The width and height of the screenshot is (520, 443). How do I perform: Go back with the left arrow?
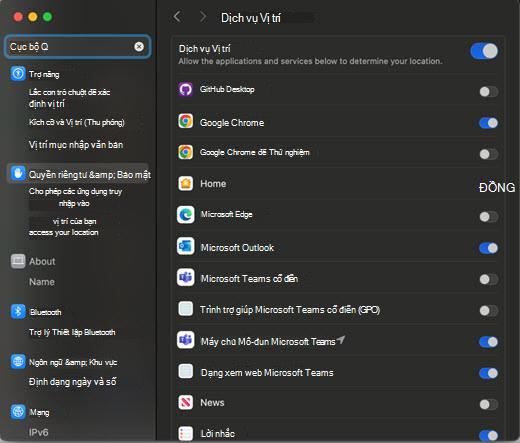pos(177,16)
